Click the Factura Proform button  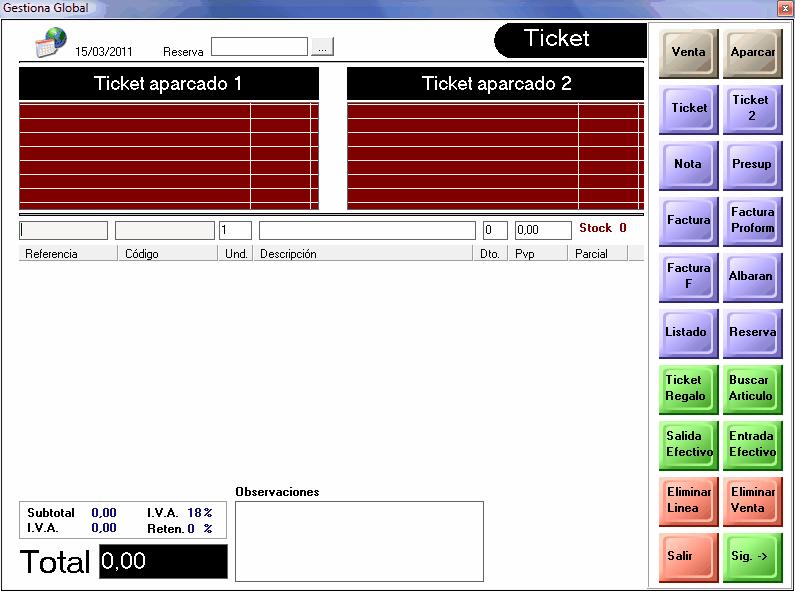click(752, 221)
